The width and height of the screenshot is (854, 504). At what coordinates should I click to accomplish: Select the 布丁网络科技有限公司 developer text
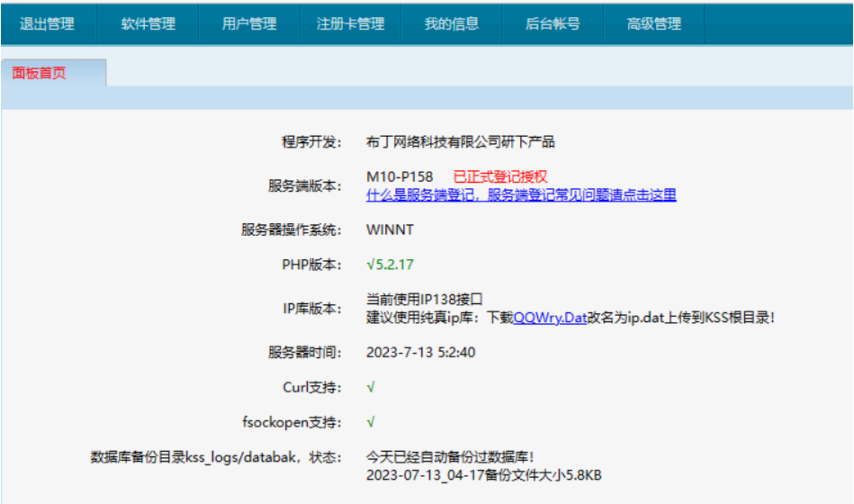pos(460,142)
